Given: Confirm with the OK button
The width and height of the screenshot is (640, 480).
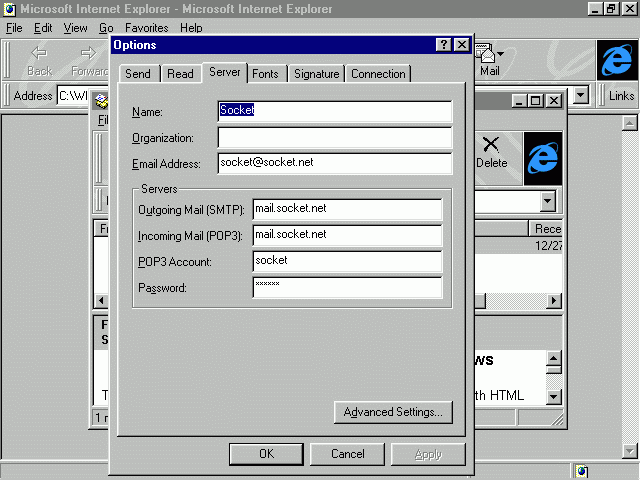Looking at the screenshot, I should 267,454.
